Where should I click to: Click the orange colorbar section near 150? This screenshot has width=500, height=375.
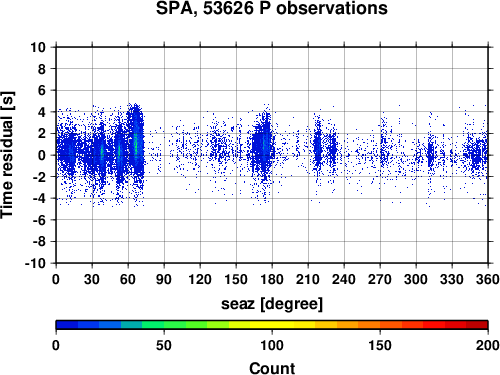point(380,325)
